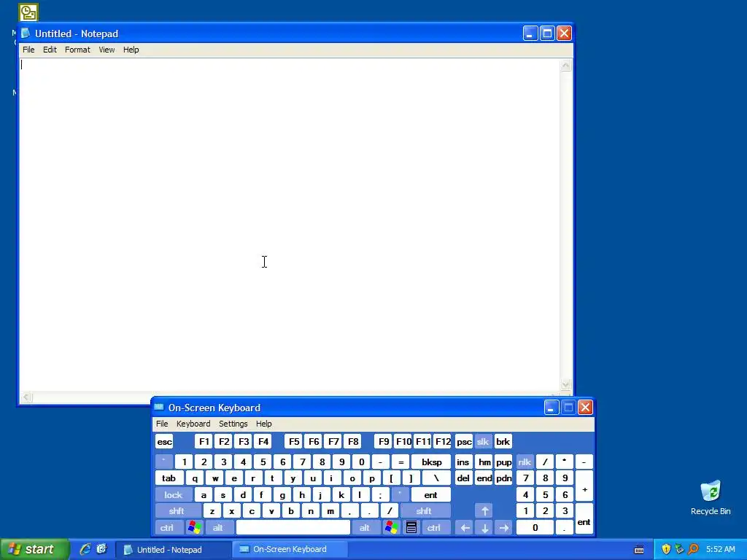
Task: Open Notepad's View menu
Action: [x=107, y=50]
